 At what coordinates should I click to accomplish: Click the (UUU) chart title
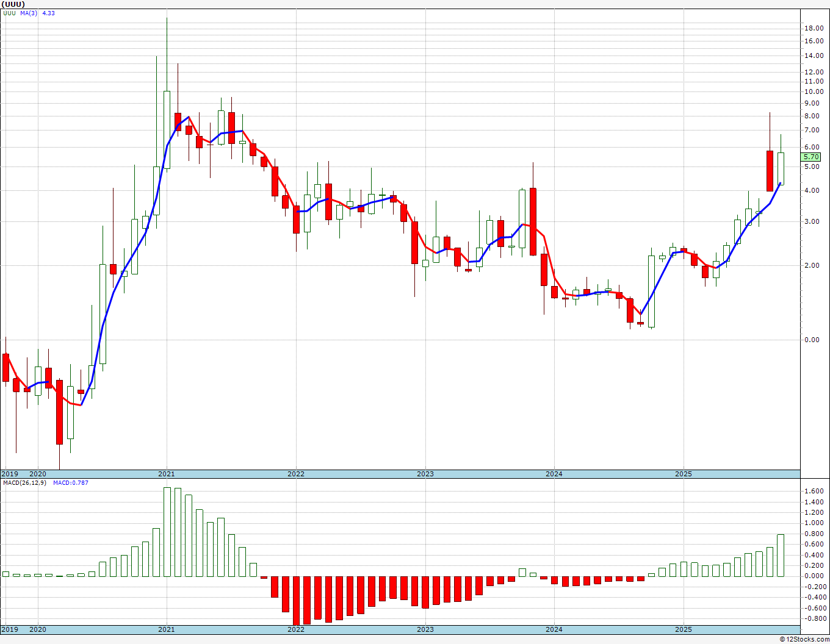pos(13,4)
